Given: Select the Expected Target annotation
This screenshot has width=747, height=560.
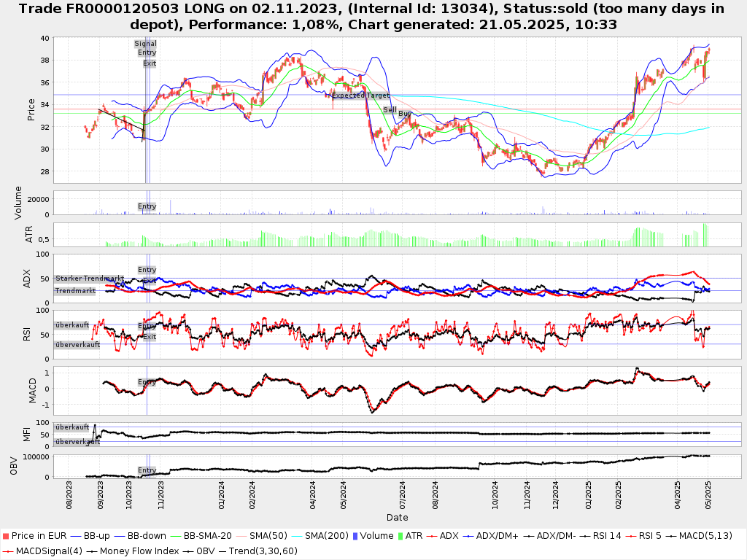Looking at the screenshot, I should [x=360, y=96].
